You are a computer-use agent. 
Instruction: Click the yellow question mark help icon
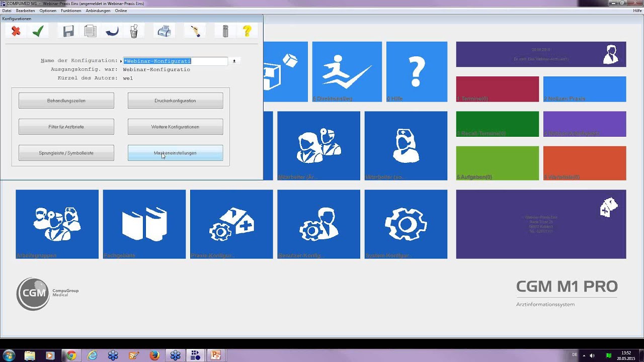tap(247, 31)
